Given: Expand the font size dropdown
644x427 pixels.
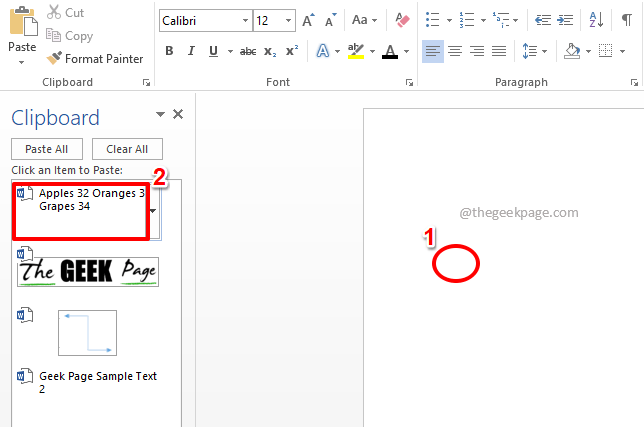Looking at the screenshot, I should click(288, 20).
